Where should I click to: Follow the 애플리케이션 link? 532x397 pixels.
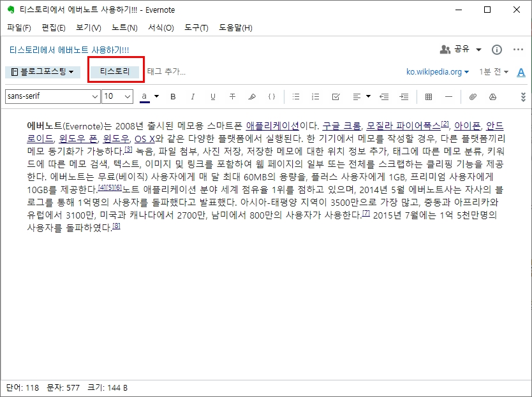click(x=272, y=126)
